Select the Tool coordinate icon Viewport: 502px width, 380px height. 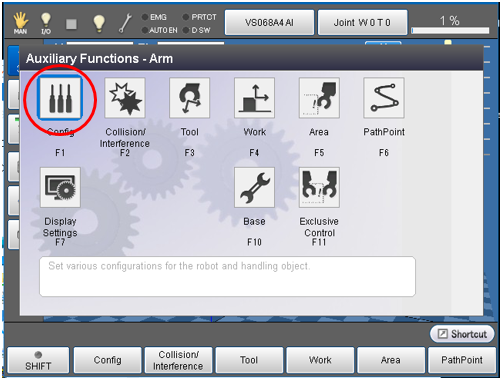coord(190,98)
